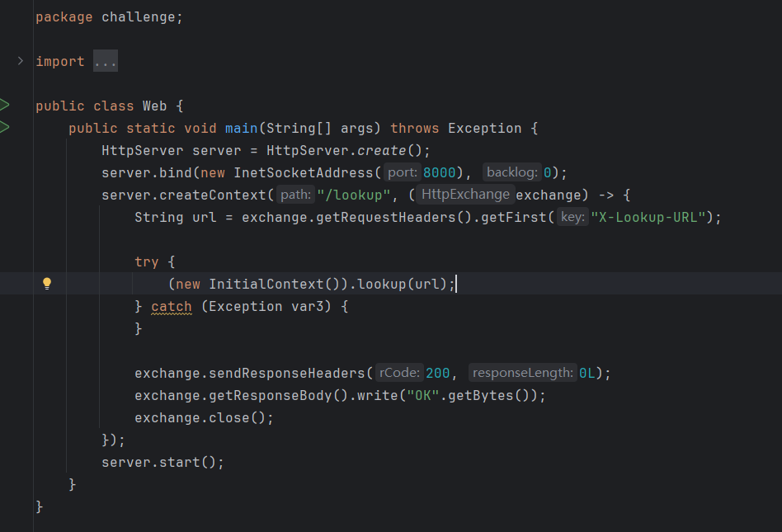Click the InetSocketAddress constructor name
This screenshot has height=532, width=782.
304,172
